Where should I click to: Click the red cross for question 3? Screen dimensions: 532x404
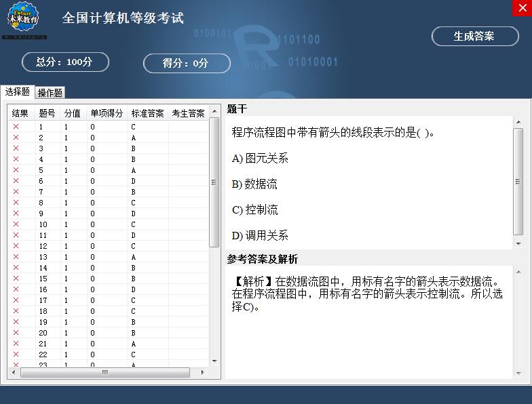[16, 148]
